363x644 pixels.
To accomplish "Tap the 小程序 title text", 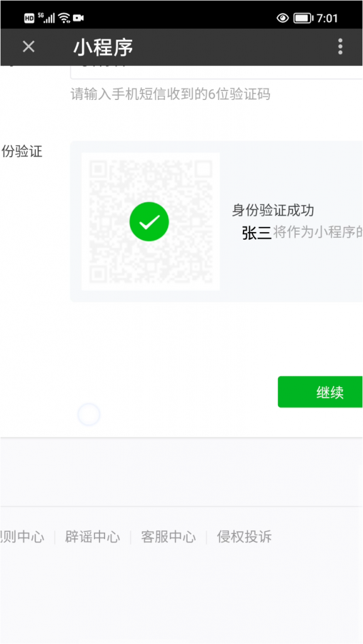I will (x=103, y=48).
